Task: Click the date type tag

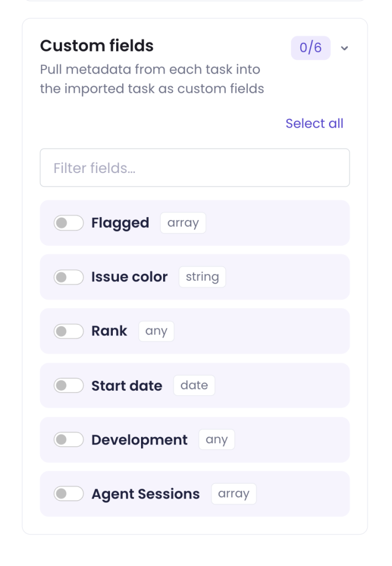Action: (194, 385)
